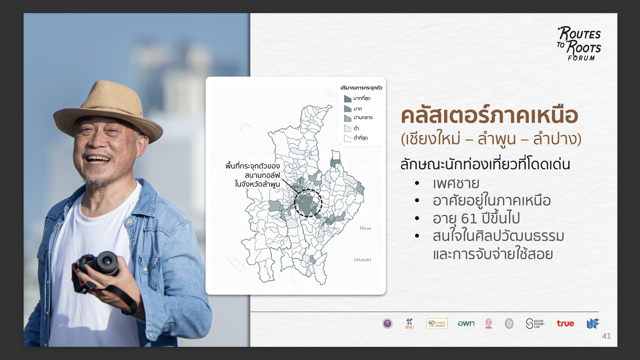Viewport: 640px width, 360px height.
Task: Click the gray circular seal logo
Action: (x=509, y=324)
